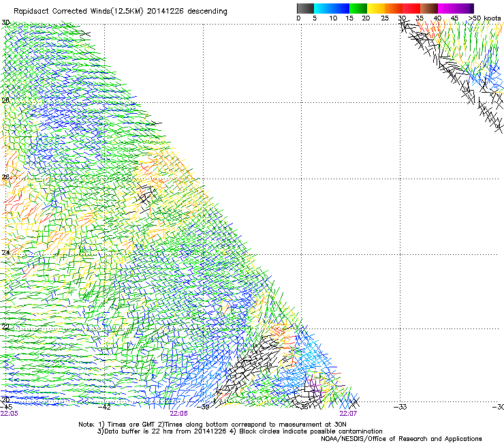Select the latitude label '22' on the left axis
Screen dimensions: 504x443
coord(5,327)
